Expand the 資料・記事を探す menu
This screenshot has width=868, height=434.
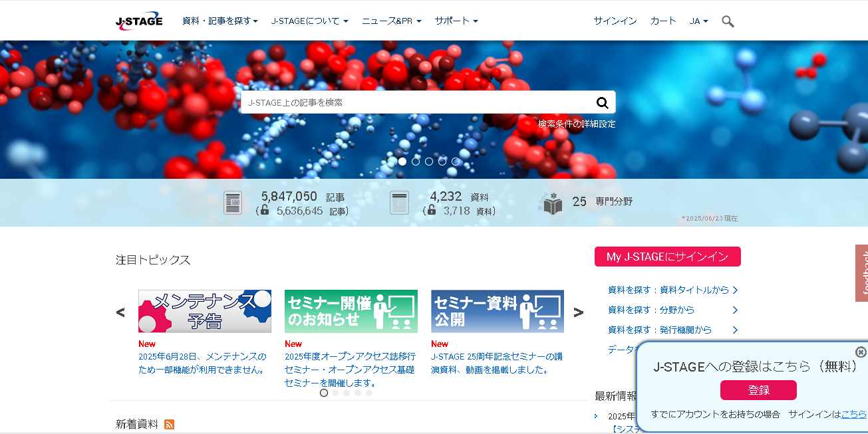[x=220, y=21]
